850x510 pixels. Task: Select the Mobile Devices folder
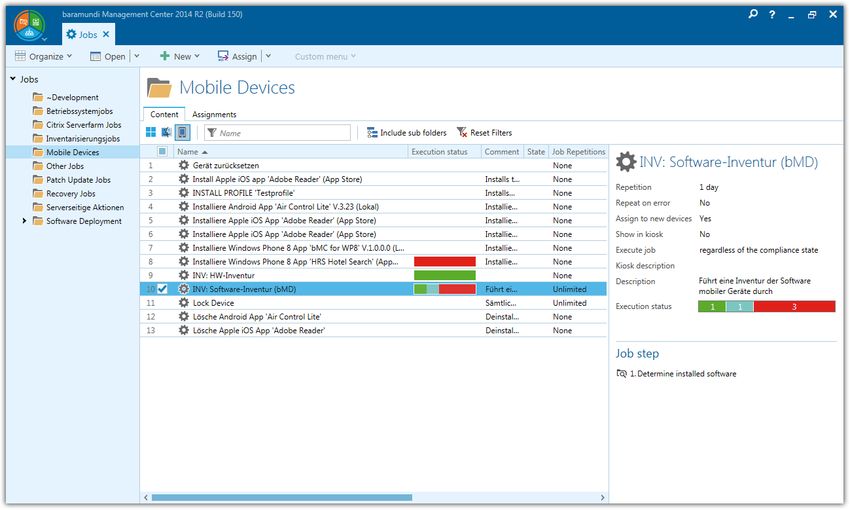(x=73, y=152)
